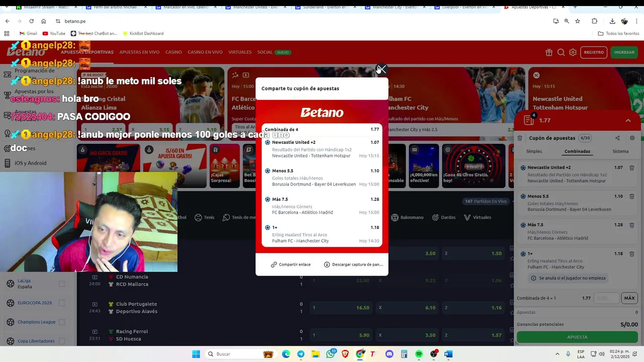Click Compartir enlace in dialog
Screen dimensions: 644x362
click(x=291, y=264)
